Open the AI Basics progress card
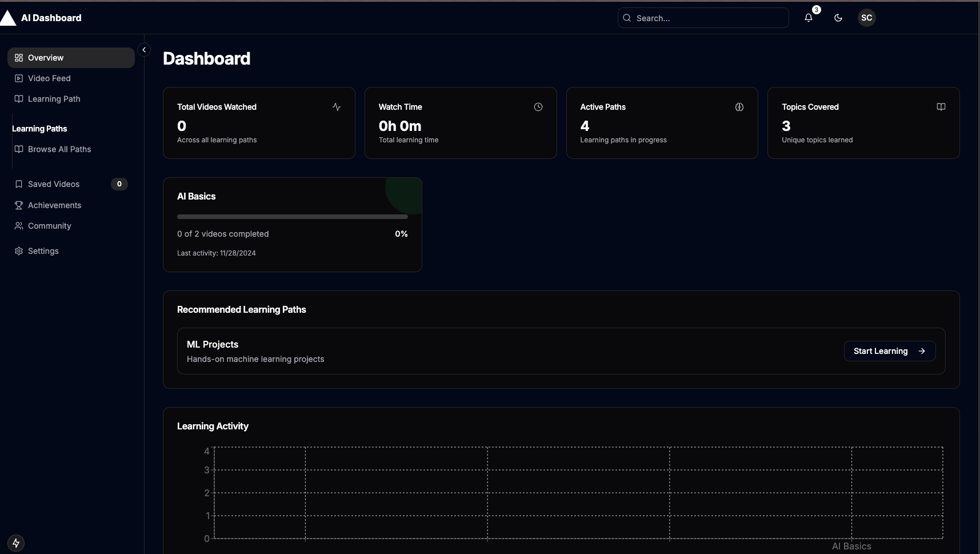The image size is (980, 554). click(293, 225)
